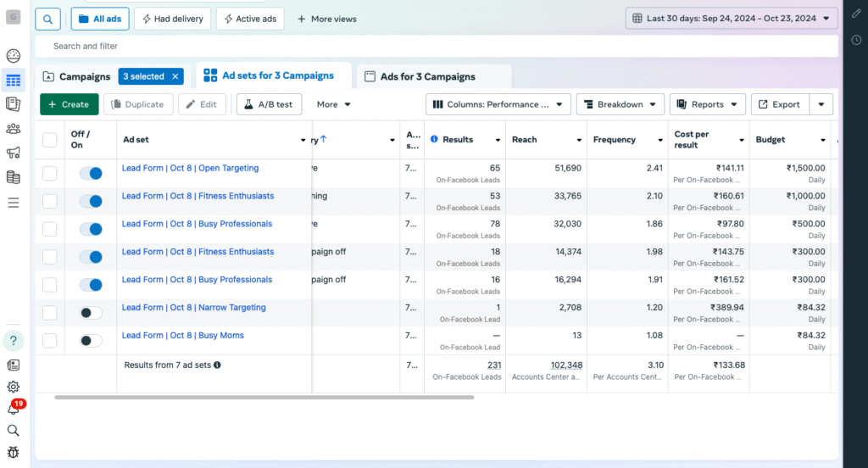Open the Audiences people icon in sidebar
The width and height of the screenshot is (868, 468).
[13, 129]
